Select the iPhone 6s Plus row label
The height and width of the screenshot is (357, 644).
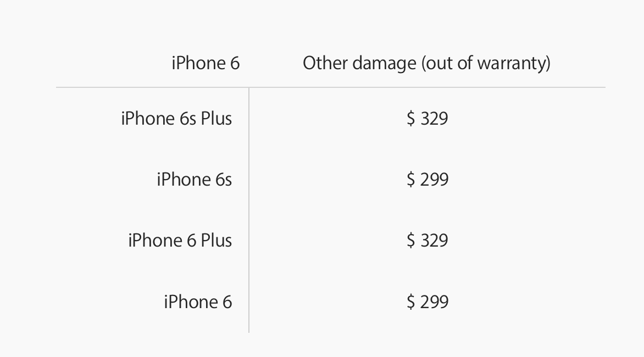click(176, 119)
